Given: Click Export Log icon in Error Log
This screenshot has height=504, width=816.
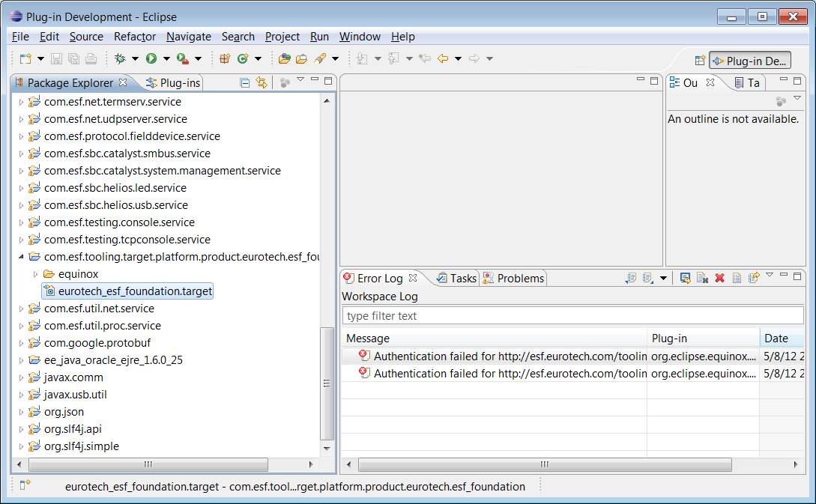Looking at the screenshot, I should click(630, 278).
